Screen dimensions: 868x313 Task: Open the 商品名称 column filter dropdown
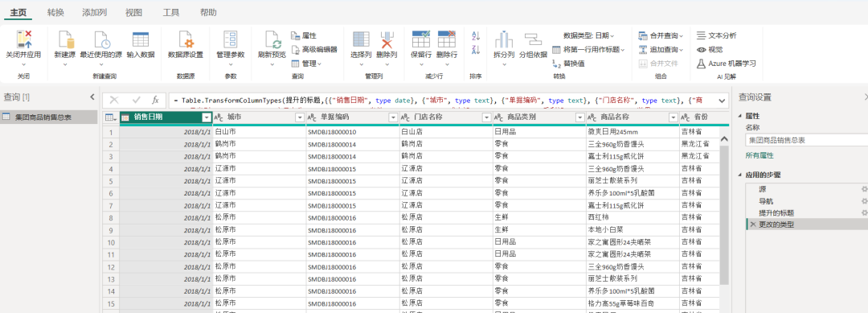pyautogui.click(x=674, y=117)
